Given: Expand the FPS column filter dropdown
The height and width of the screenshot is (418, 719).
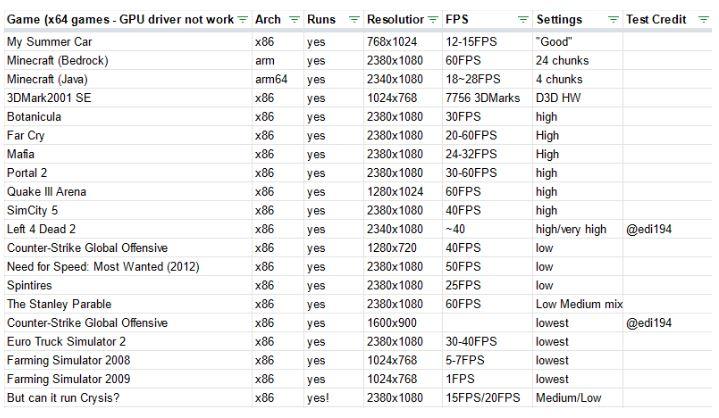Looking at the screenshot, I should click(523, 20).
